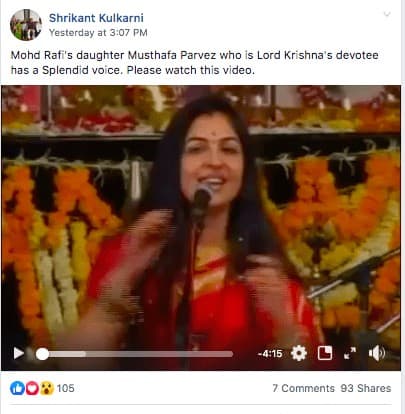Viewport: 405px width, 414px height.
Task: Open the 105 reactions count
Action: coord(65,388)
